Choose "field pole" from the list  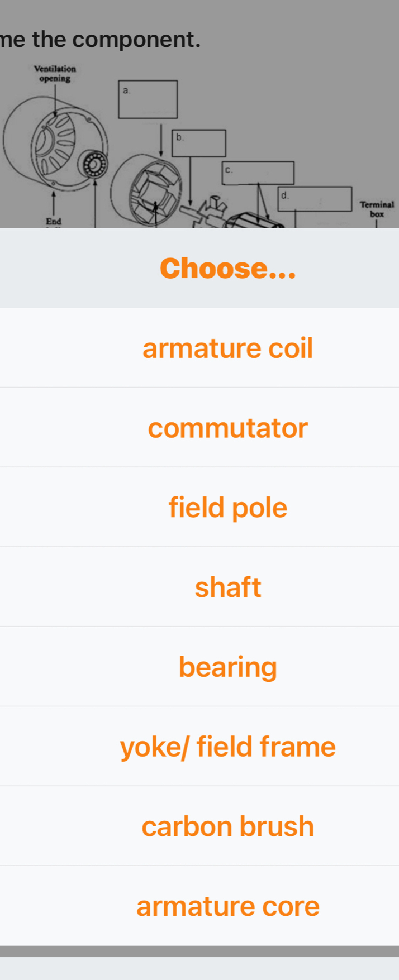(x=227, y=508)
